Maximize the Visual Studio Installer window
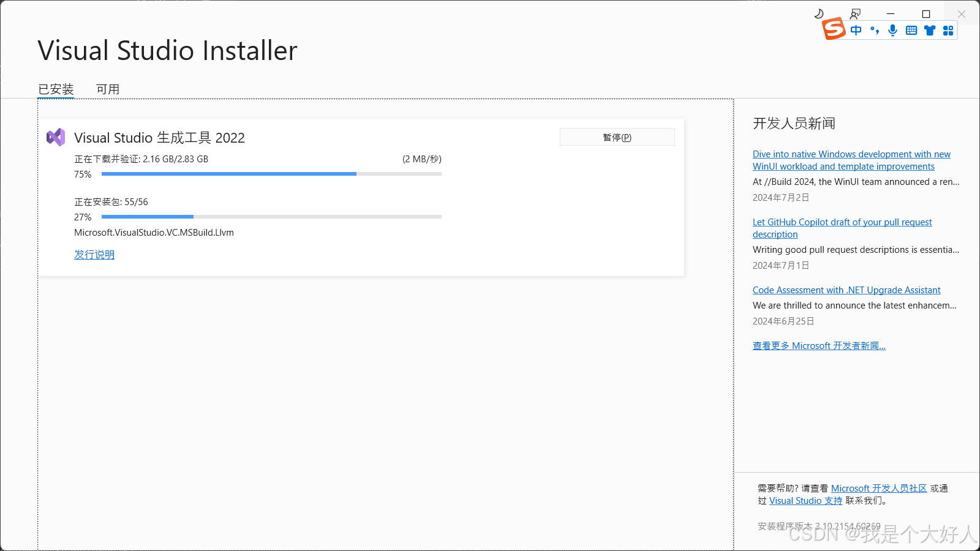Image resolution: width=980 pixels, height=551 pixels. (x=926, y=13)
